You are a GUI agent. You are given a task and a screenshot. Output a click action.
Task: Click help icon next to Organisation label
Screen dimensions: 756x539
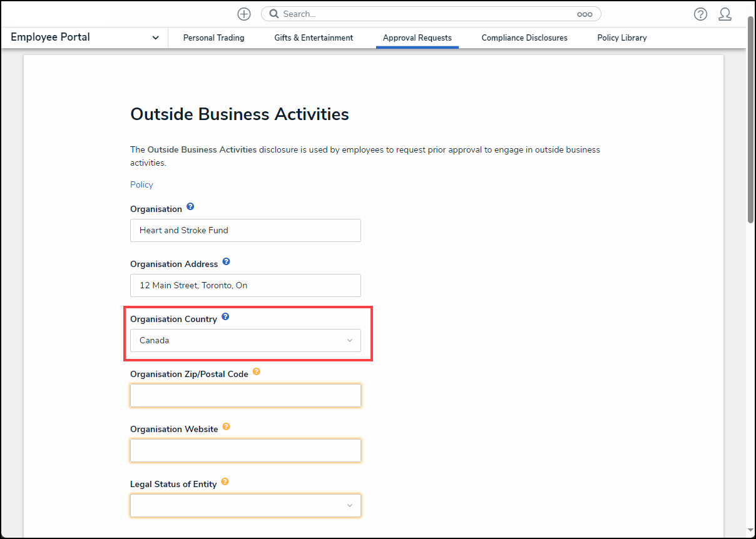(190, 206)
